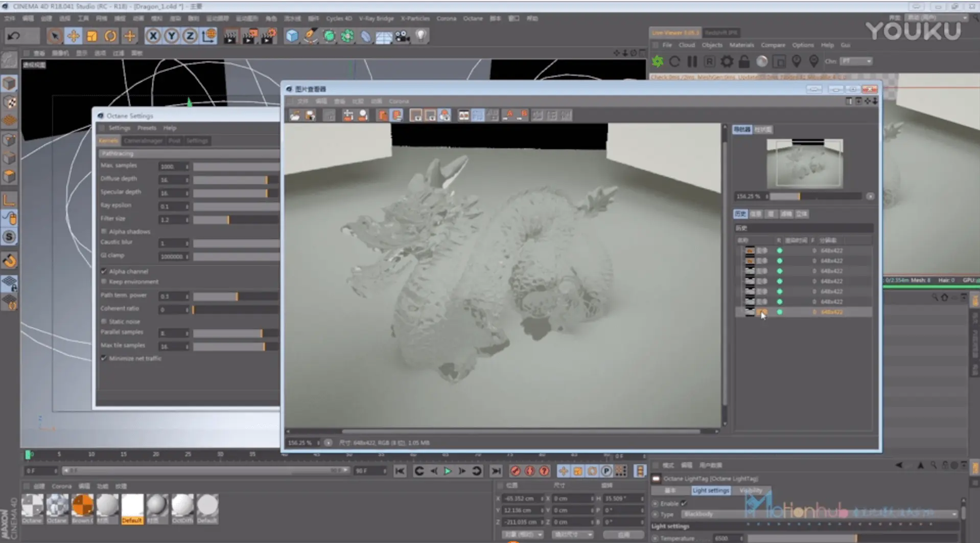Click the Filter size slider
Image resolution: width=980 pixels, height=543 pixels.
[x=235, y=220]
